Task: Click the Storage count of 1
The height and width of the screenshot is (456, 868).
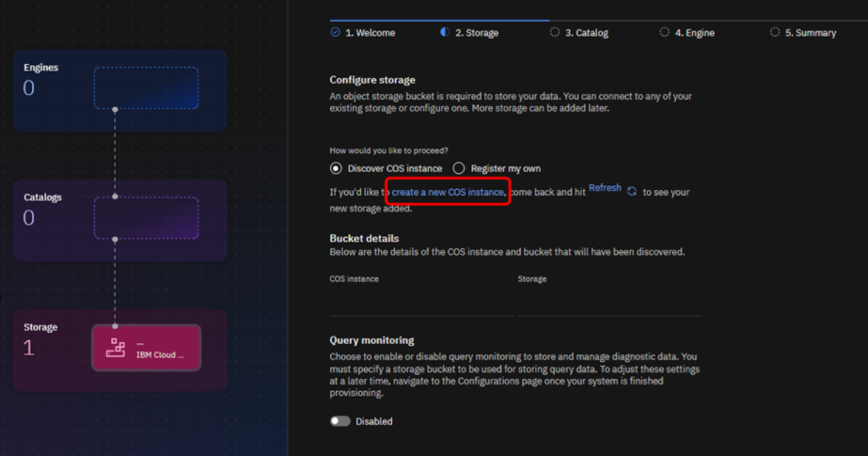Action: pos(29,348)
